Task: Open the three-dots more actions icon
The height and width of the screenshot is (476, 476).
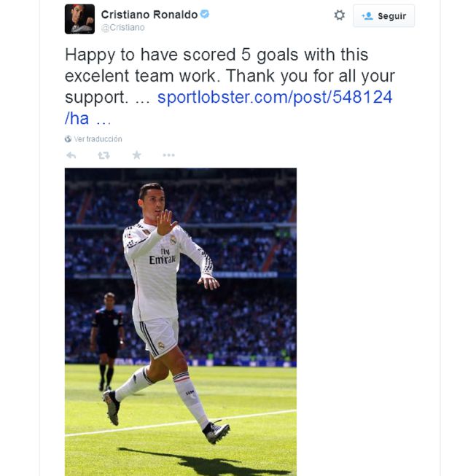Action: (169, 155)
